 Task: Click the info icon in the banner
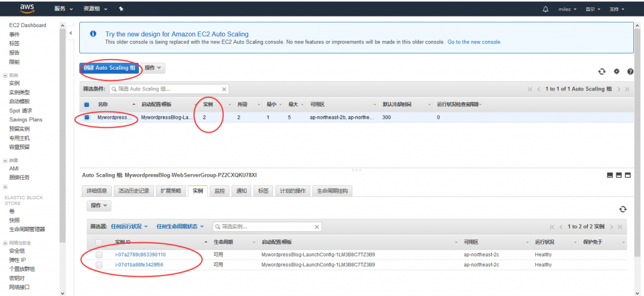point(93,34)
